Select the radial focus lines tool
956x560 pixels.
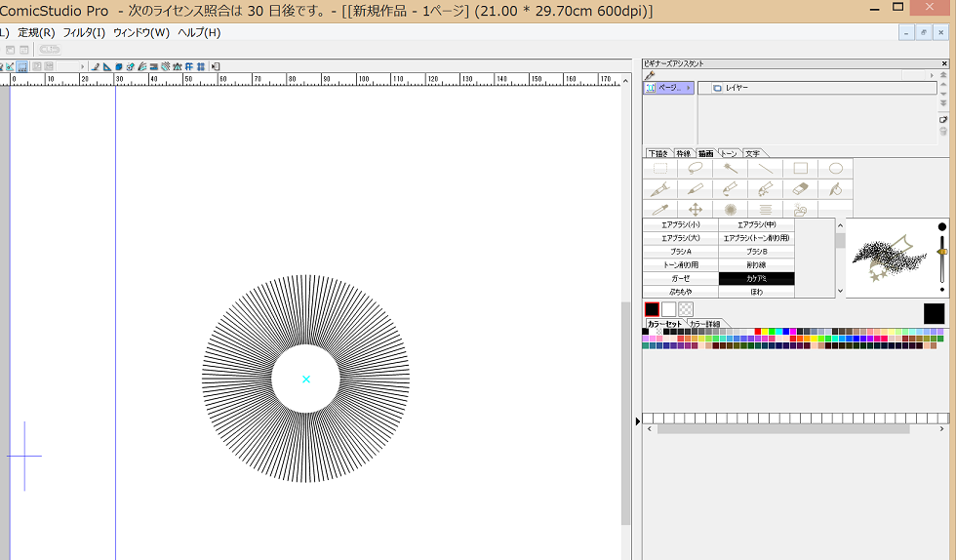[x=731, y=210]
